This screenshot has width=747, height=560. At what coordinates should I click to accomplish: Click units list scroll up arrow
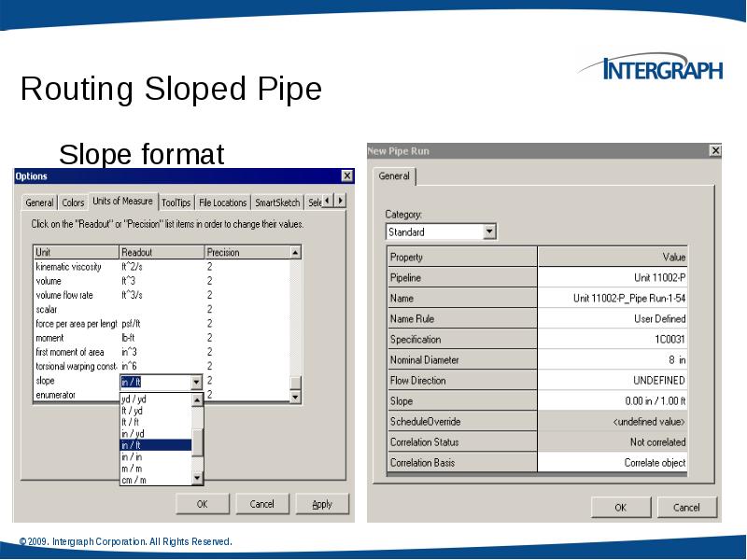click(x=295, y=252)
